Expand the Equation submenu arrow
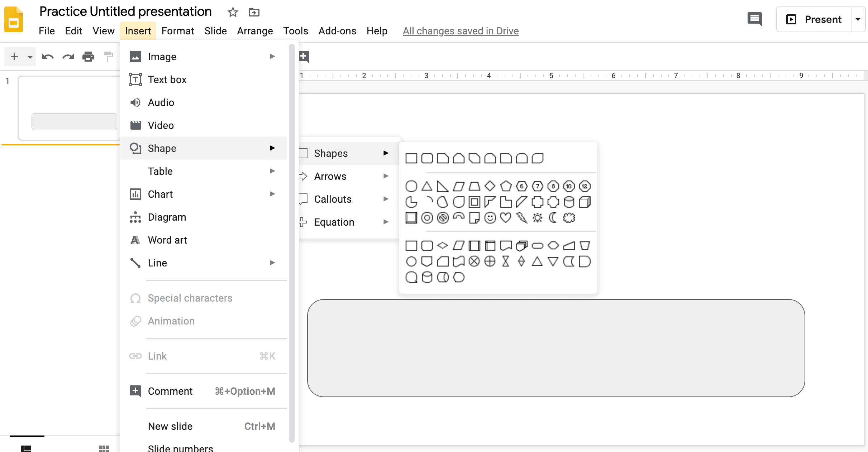The image size is (868, 452). coord(386,222)
